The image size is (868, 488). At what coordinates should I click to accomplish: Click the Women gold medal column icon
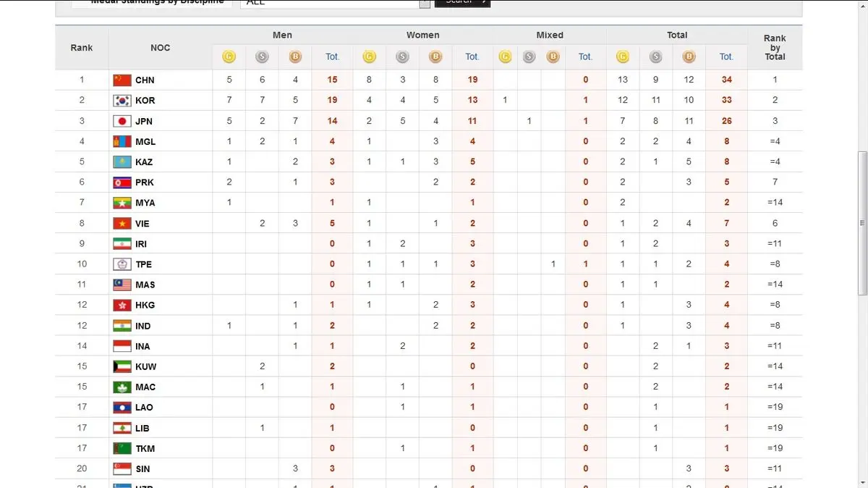pyautogui.click(x=369, y=56)
